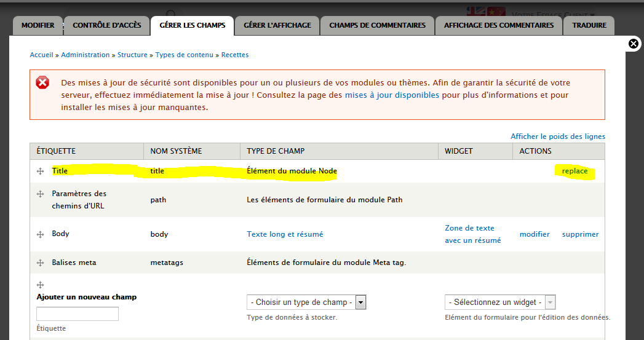Click 'modifier' for the Body field
The height and width of the screenshot is (340, 644).
point(535,234)
